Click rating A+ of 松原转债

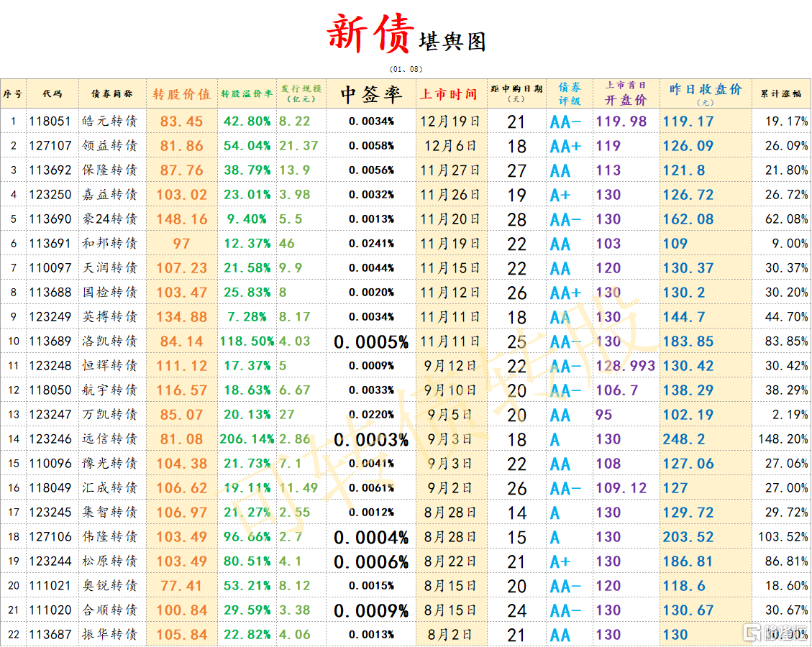point(560,561)
